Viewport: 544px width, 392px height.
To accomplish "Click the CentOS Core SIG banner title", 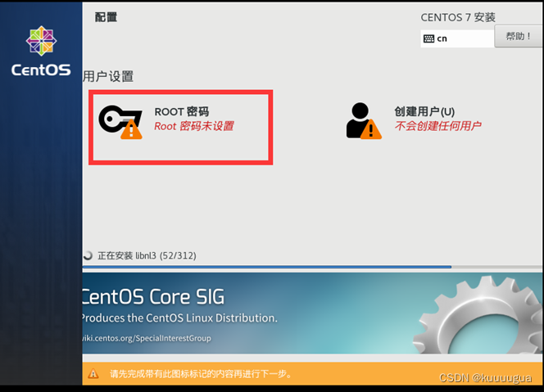I will [x=153, y=297].
